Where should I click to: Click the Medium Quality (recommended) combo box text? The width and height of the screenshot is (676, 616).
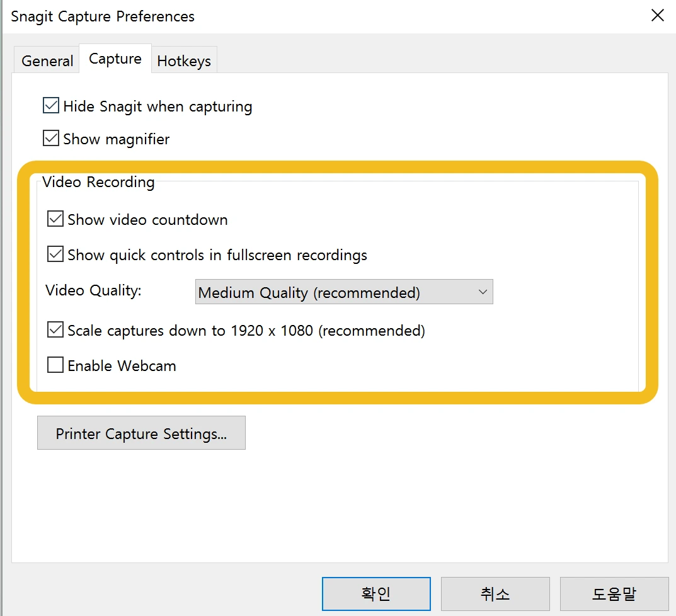[x=309, y=293]
